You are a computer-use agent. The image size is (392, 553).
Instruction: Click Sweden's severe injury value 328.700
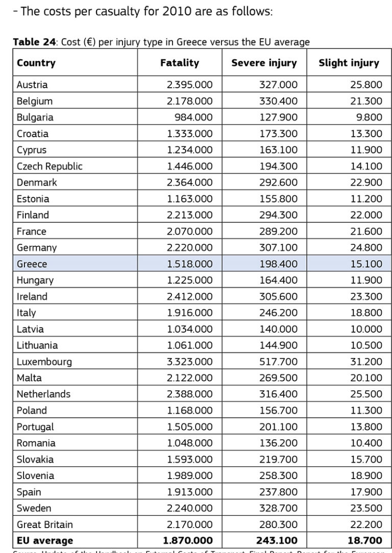[278, 508]
